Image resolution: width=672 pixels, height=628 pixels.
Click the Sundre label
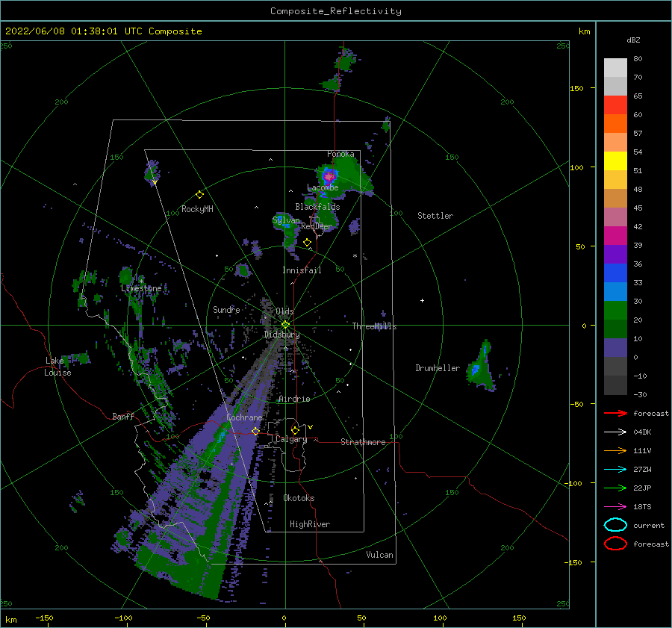pos(226,309)
